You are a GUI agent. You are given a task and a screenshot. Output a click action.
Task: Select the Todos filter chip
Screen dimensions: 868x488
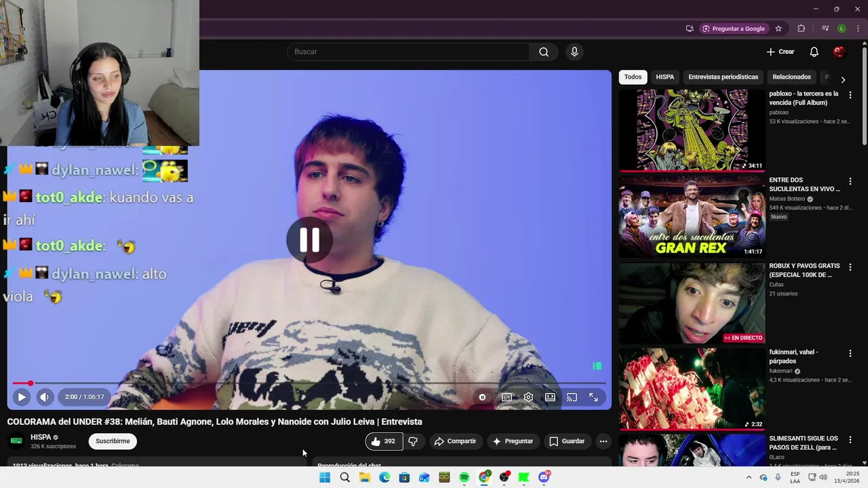pos(633,77)
